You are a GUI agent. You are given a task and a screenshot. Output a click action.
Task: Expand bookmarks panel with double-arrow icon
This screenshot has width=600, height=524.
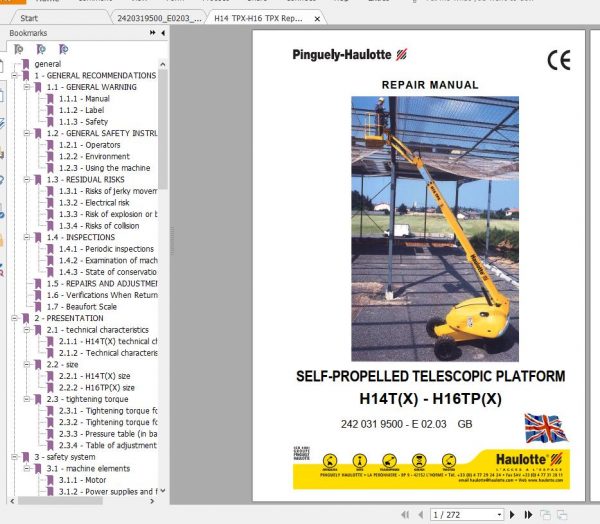point(153,33)
